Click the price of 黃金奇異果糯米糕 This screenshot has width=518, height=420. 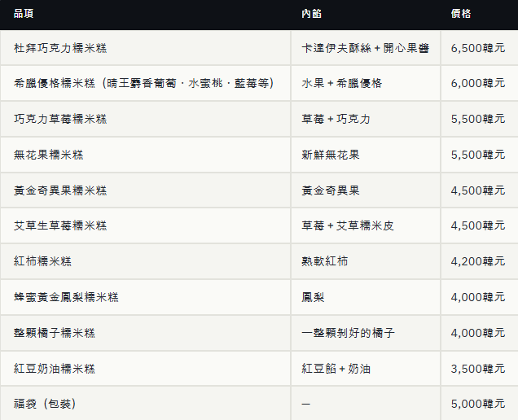pyautogui.click(x=480, y=190)
